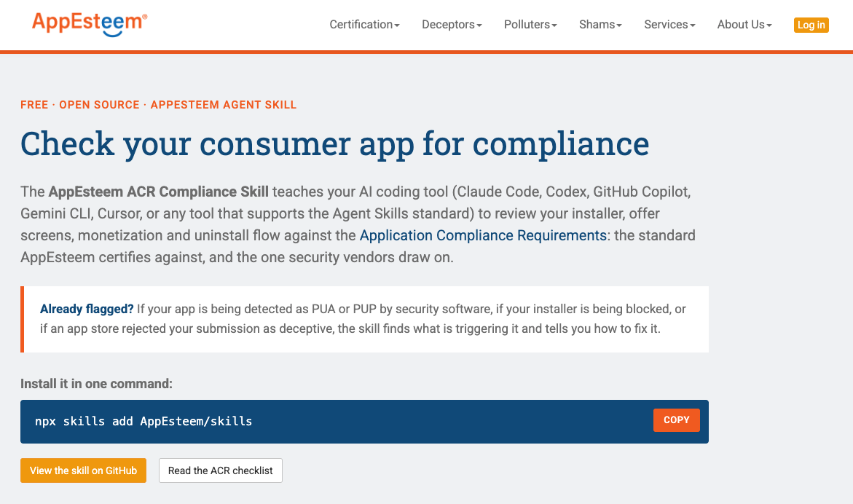The height and width of the screenshot is (504, 853).
Task: Select the npx skills add command text
Action: point(144,422)
